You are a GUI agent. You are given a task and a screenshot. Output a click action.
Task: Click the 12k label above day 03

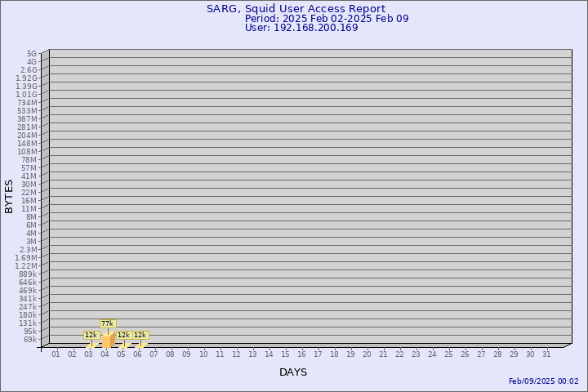(91, 335)
